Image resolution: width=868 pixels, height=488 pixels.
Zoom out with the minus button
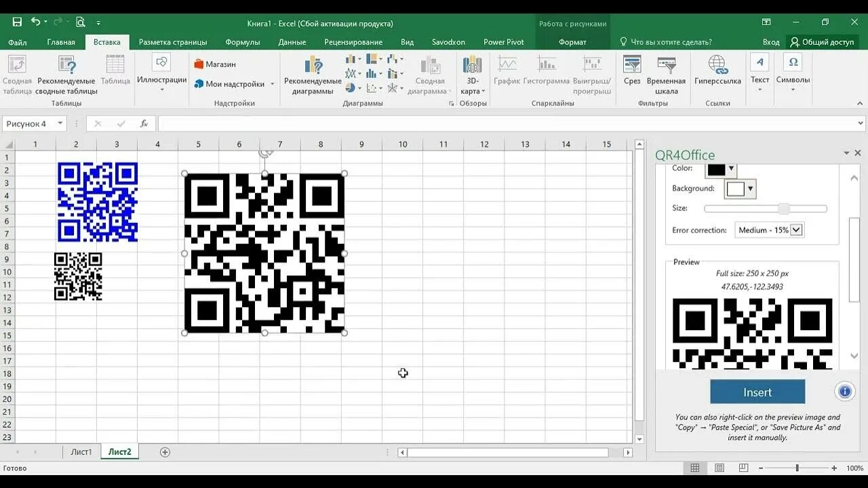point(761,468)
